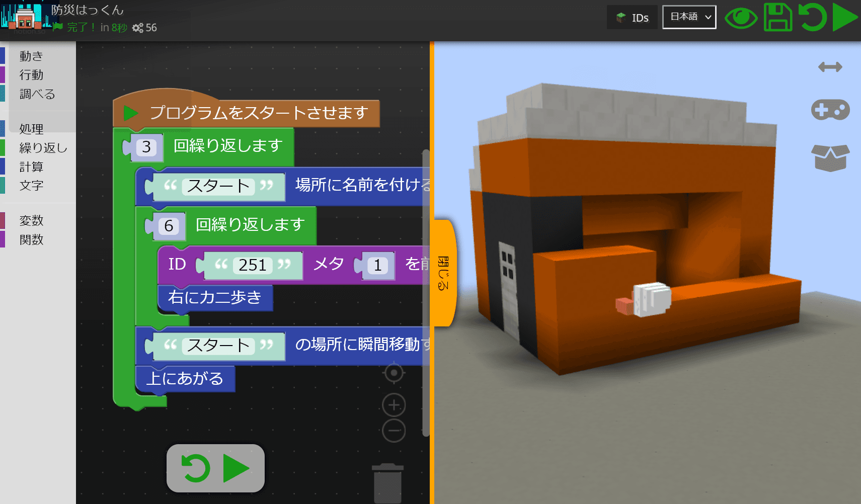Zoom in with the plus circle
Screen dimensions: 861x504
click(x=394, y=405)
